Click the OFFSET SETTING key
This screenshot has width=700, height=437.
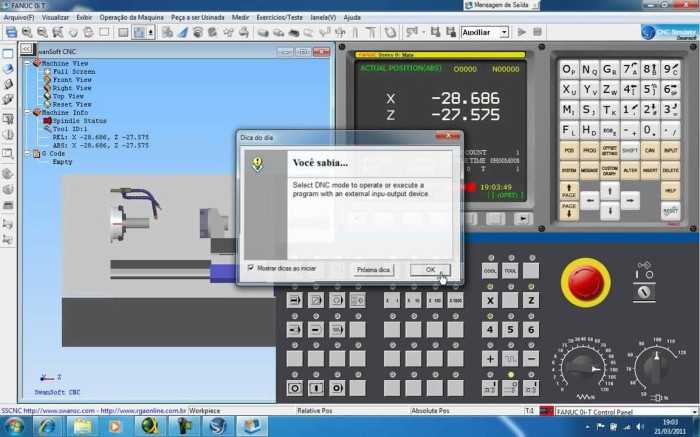point(609,151)
